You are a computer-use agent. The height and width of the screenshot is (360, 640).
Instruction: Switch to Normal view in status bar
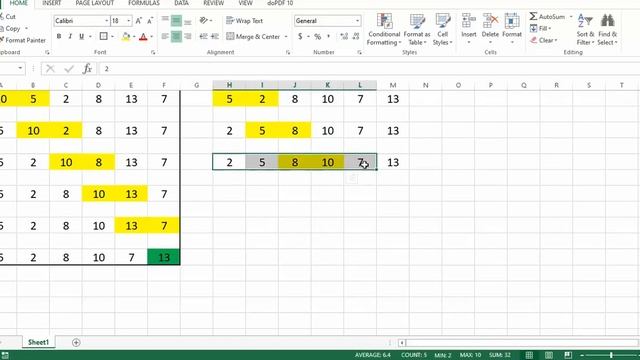coord(529,355)
